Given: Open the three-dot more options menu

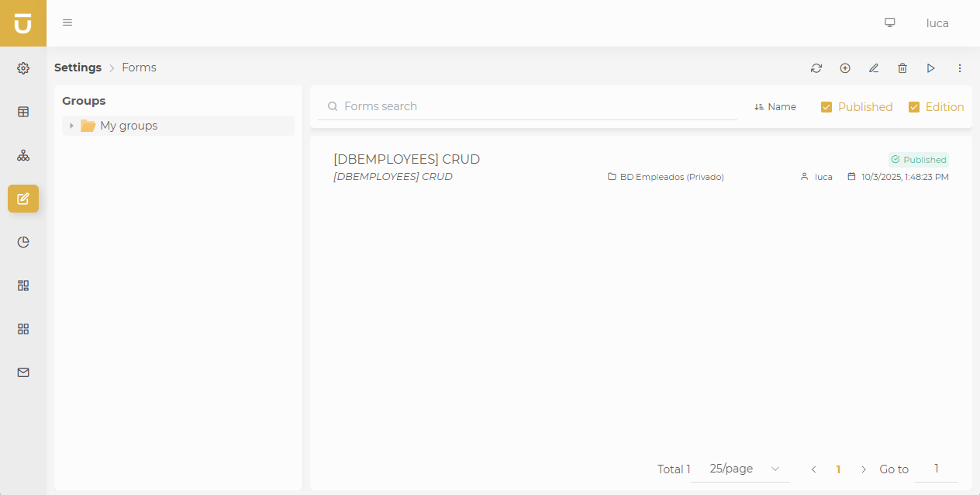Looking at the screenshot, I should [x=960, y=68].
